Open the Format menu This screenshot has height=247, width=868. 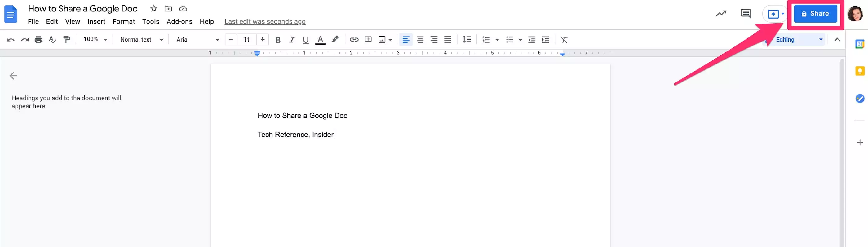(124, 22)
